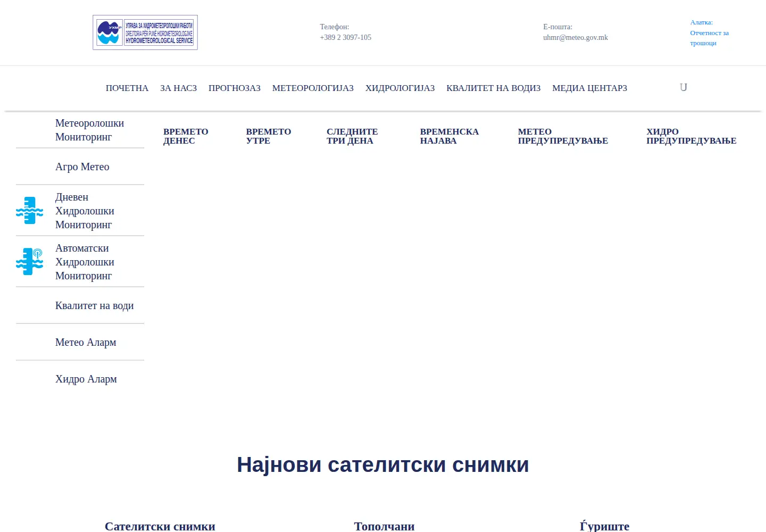The width and height of the screenshot is (766, 532).
Task: Open the МЕТЕО ПРЕДУПРЕДУВАЊЕ tab
Action: (x=563, y=136)
